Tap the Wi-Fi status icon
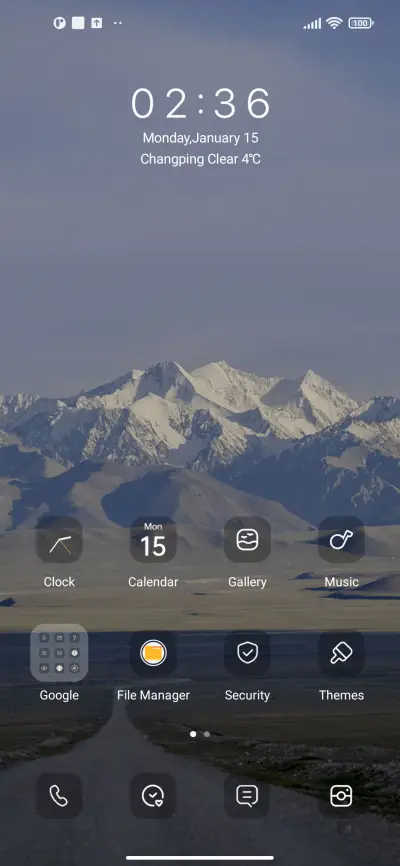This screenshot has width=400, height=866. [x=334, y=23]
